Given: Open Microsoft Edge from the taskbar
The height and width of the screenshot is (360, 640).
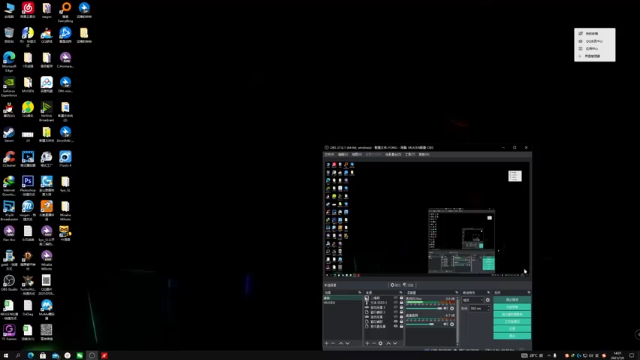Looking at the screenshot, I should 31,356.
